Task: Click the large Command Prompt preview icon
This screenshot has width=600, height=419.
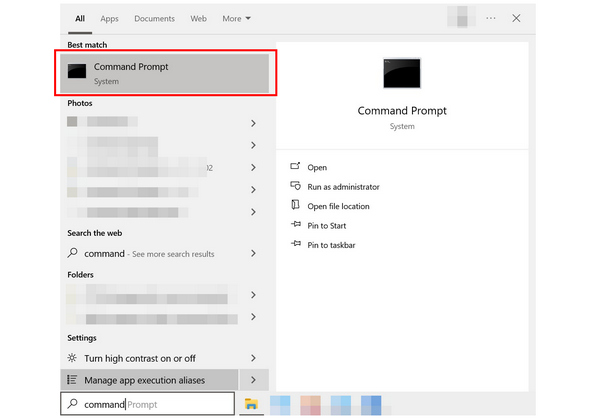Action: point(401,73)
